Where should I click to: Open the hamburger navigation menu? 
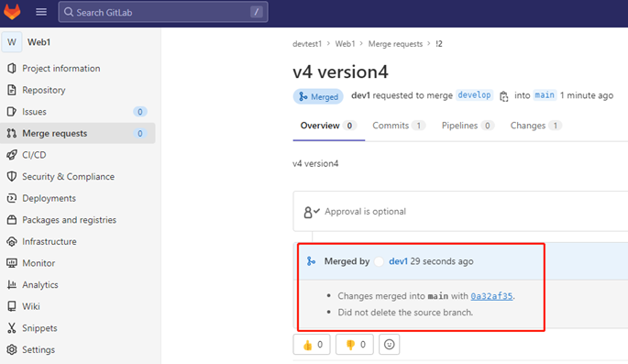41,12
